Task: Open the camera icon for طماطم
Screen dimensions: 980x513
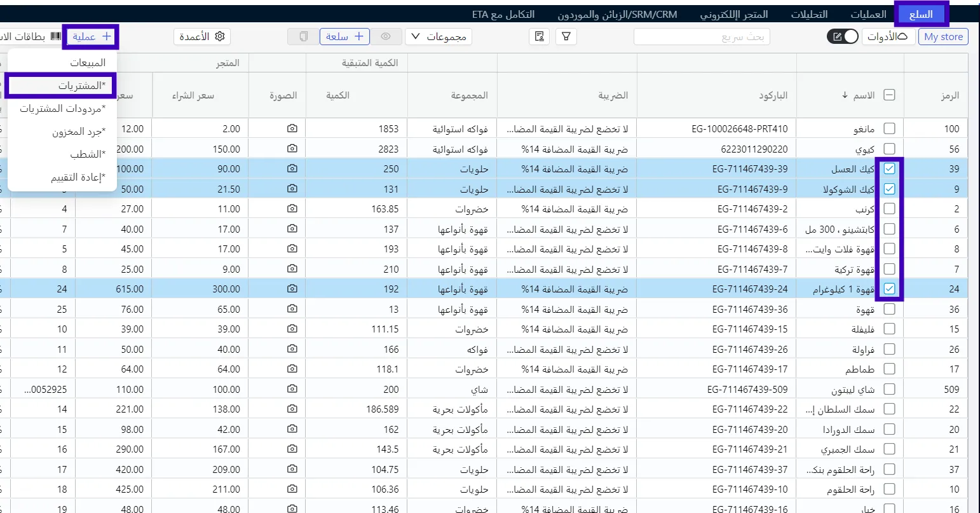Action: [x=292, y=369]
